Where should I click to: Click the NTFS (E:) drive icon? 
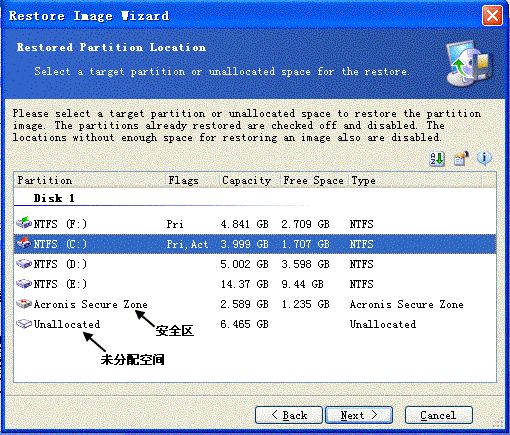tap(24, 284)
